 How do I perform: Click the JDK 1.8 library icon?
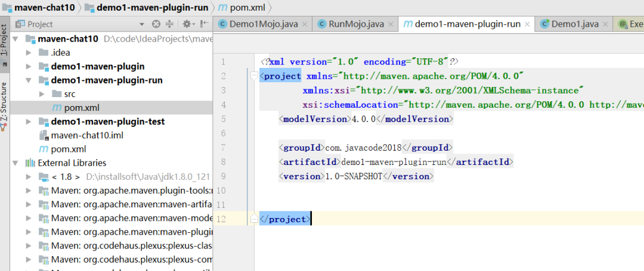[44, 177]
